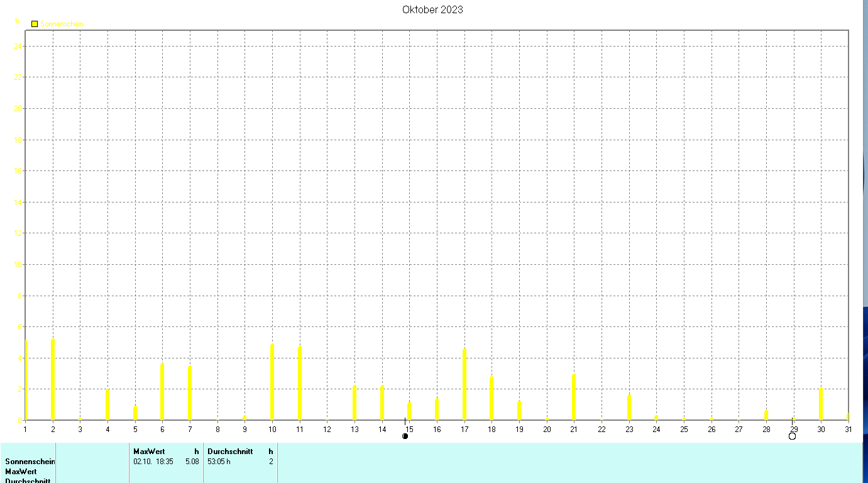Select the sunshine bar for day 5

(135, 413)
